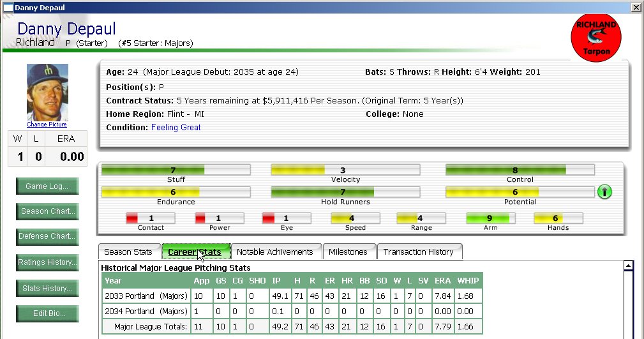Open the Change Picture link

pyautogui.click(x=47, y=124)
